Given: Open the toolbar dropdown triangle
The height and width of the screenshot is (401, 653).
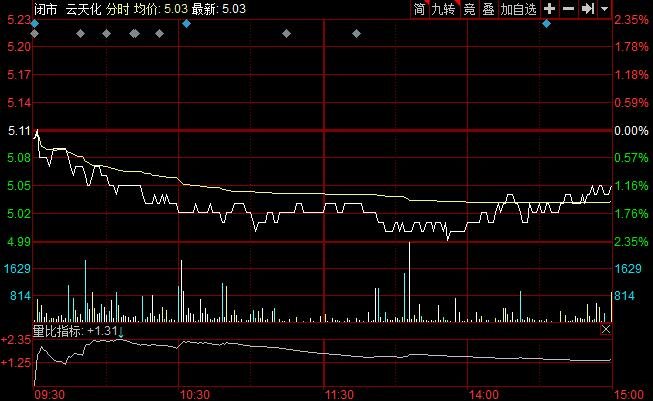Looking at the screenshot, I should coord(604,8).
